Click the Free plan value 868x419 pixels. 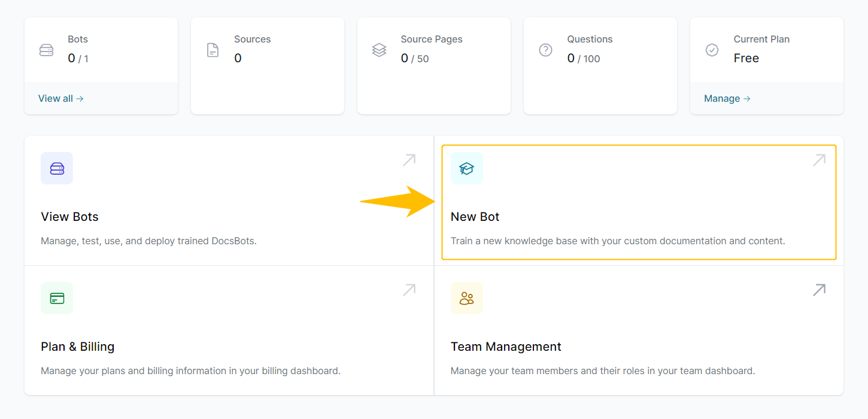coord(746,58)
